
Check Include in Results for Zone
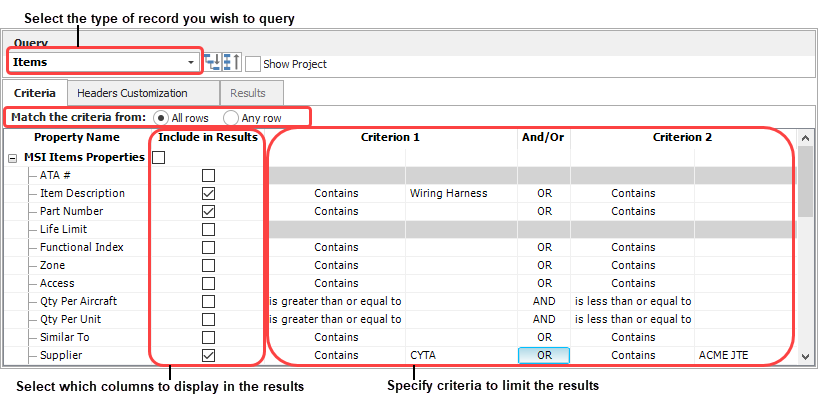pos(208,266)
